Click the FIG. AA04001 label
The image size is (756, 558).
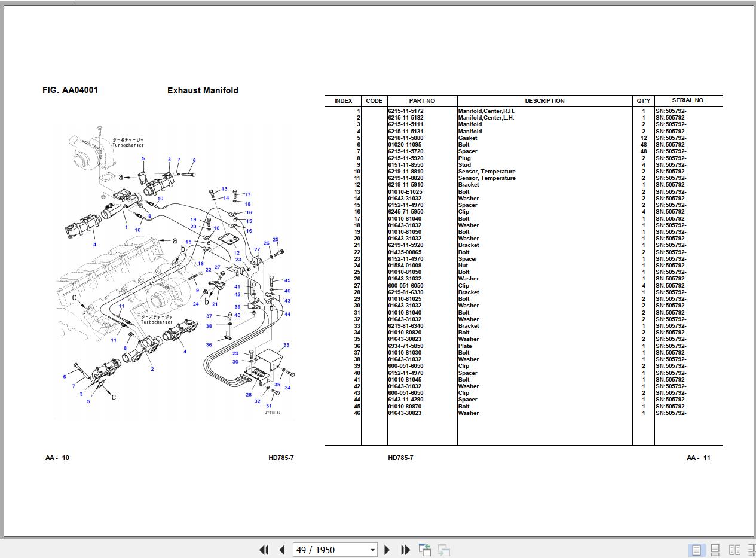coord(70,90)
